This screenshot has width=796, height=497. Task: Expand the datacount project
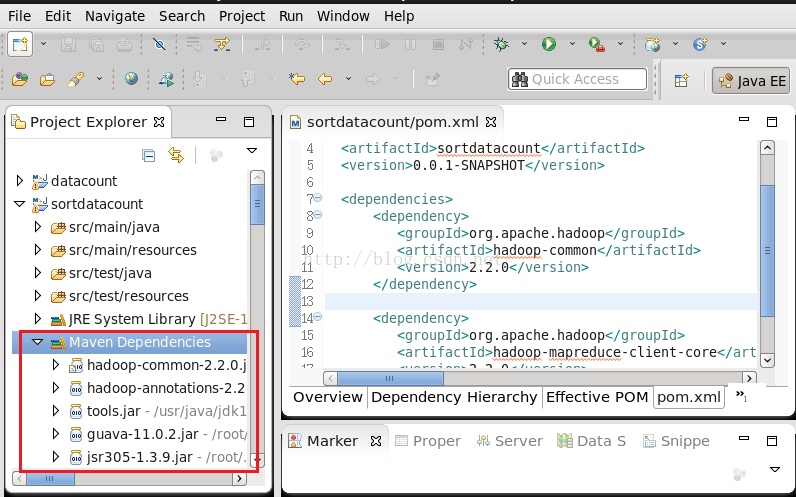(x=19, y=181)
